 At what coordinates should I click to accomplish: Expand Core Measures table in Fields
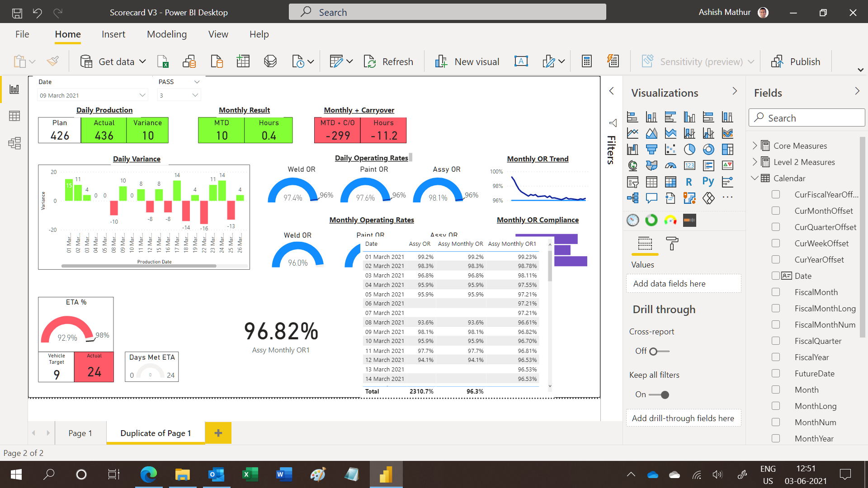(x=755, y=145)
